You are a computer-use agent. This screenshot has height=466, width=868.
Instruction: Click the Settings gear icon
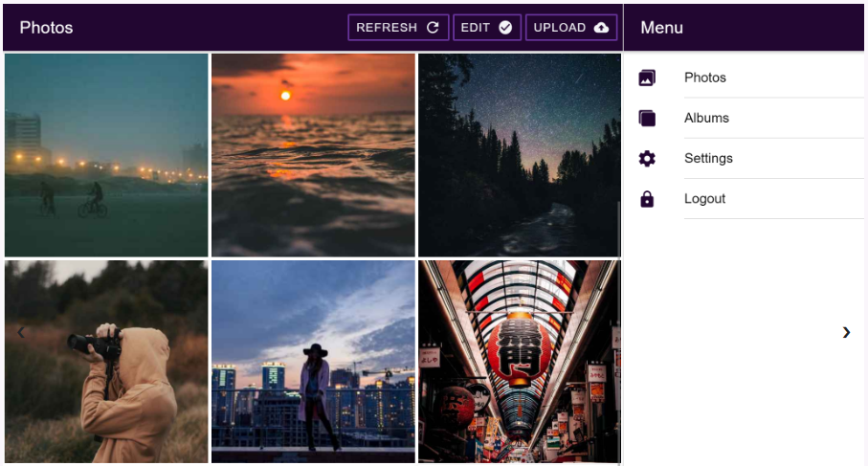[647, 158]
